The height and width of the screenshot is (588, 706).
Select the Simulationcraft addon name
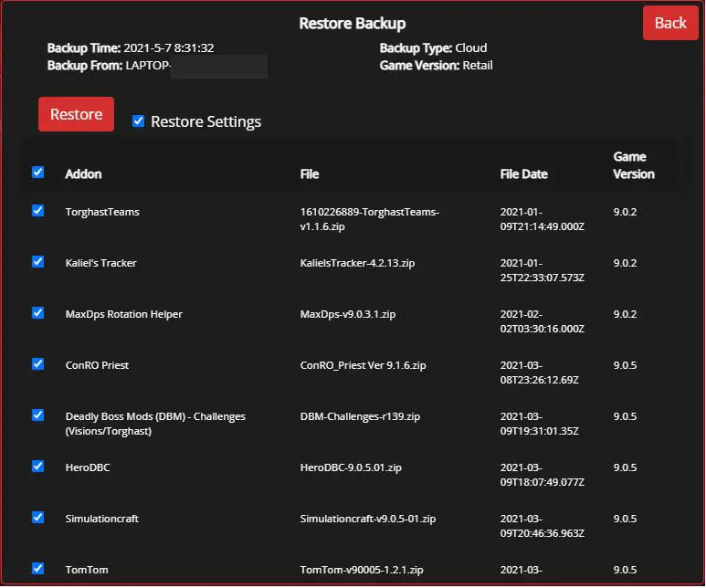[101, 519]
